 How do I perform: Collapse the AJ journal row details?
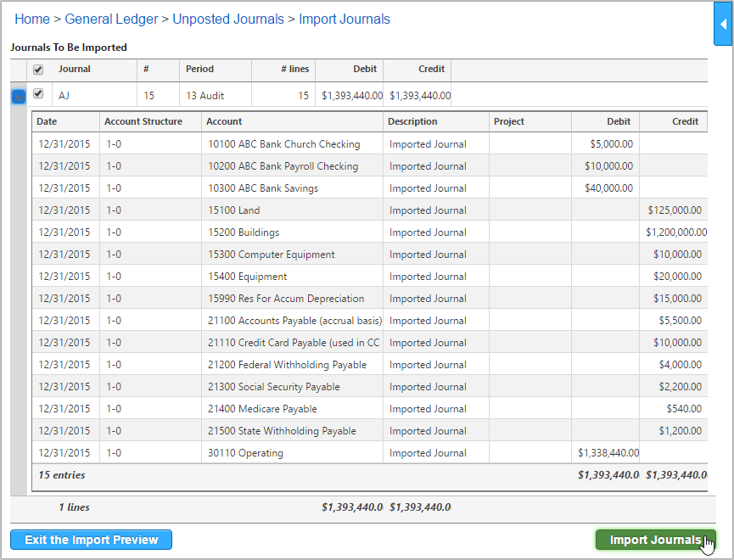coord(19,97)
